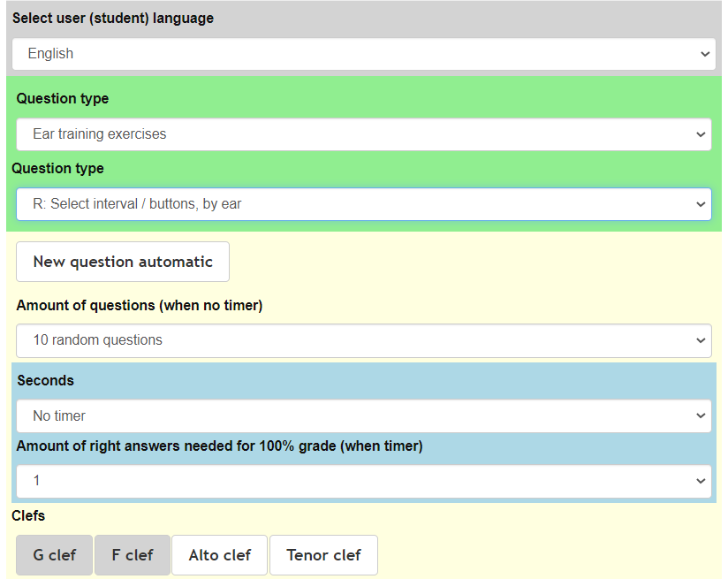Click the chevron beside 10 random questions
This screenshot has width=728, height=579.
pos(701,340)
